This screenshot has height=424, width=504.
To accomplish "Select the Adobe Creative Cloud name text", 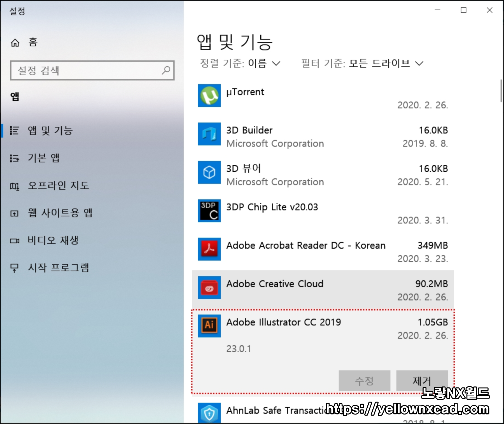I will click(275, 284).
